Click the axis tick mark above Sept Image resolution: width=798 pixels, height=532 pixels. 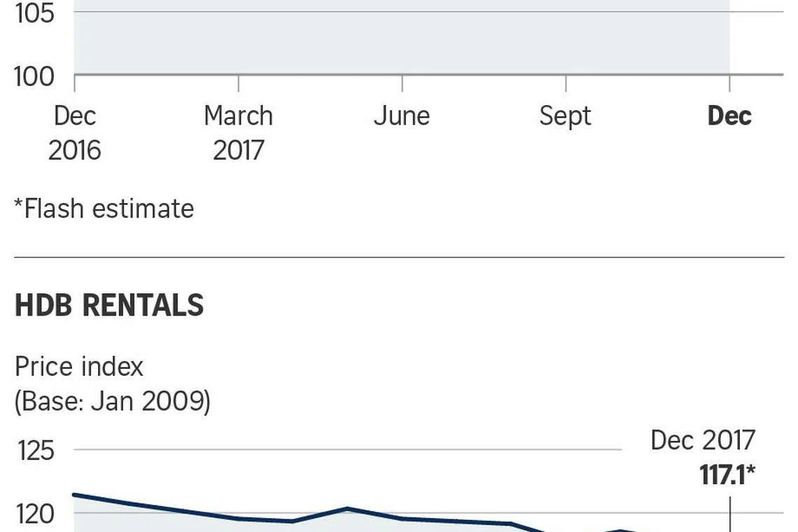pyautogui.click(x=566, y=83)
